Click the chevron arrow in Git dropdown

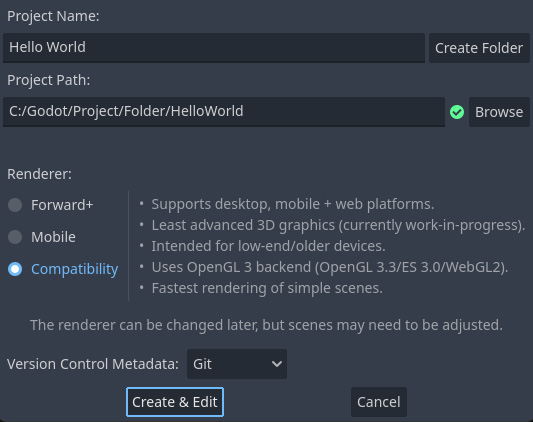click(x=277, y=364)
